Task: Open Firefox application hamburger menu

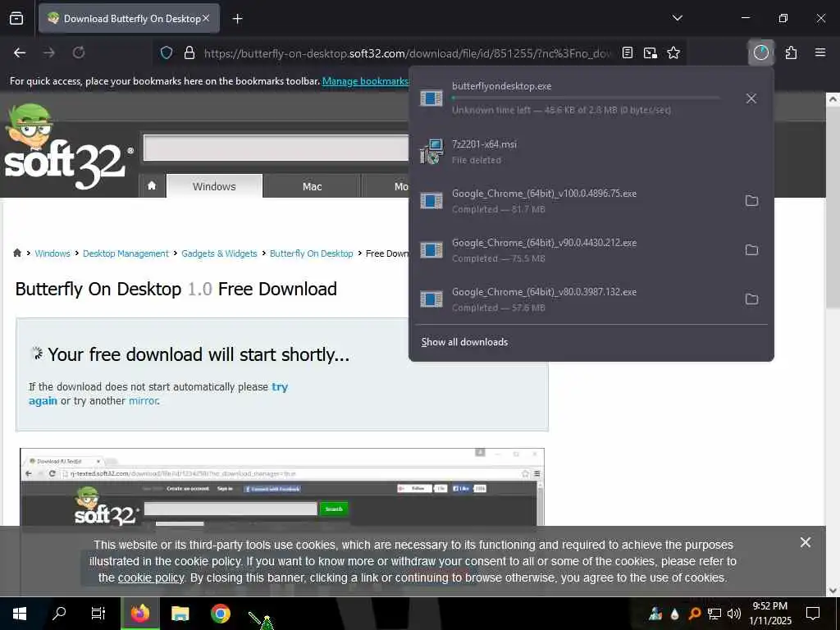Action: tap(819, 52)
